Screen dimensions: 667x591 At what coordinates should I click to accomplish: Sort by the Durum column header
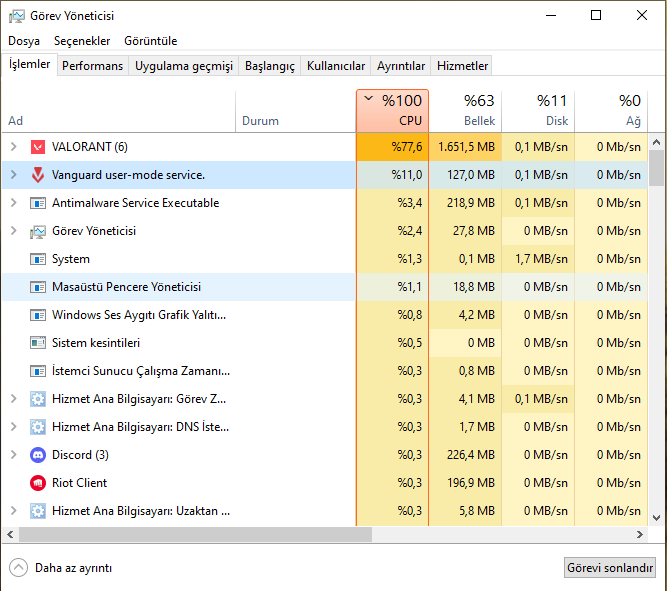pyautogui.click(x=295, y=111)
